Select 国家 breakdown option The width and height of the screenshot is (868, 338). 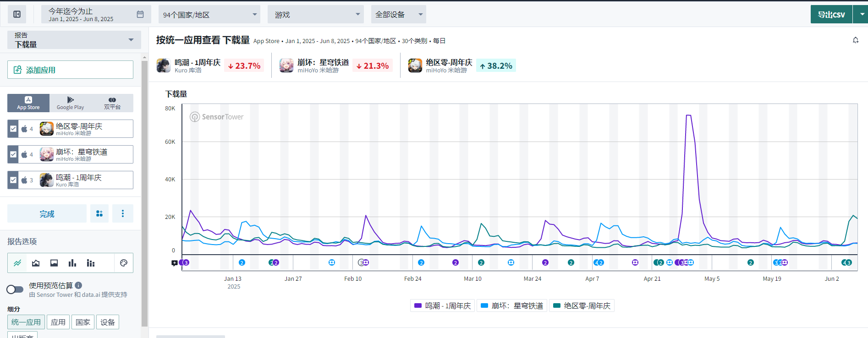point(83,322)
